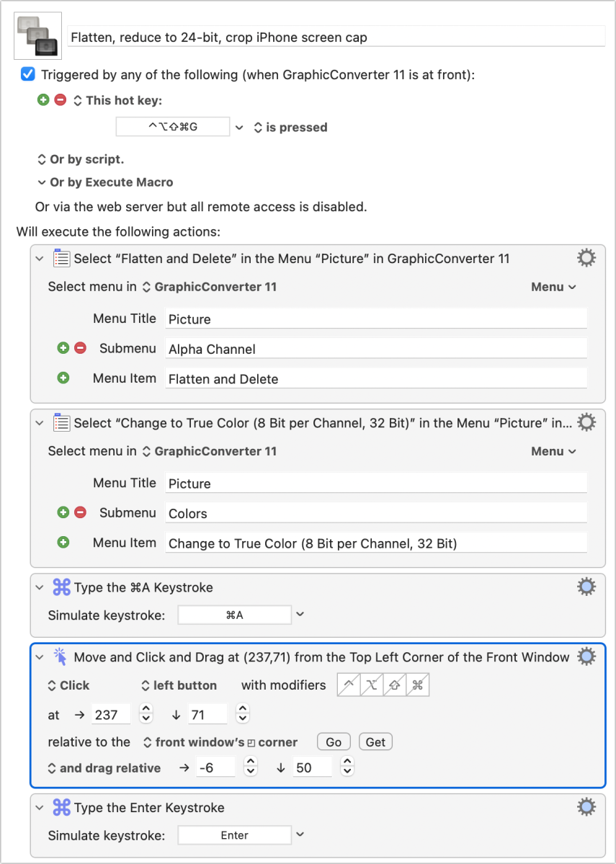Click the command icon of the ⌘A Keystroke action
This screenshot has width=616, height=864.
click(61, 587)
